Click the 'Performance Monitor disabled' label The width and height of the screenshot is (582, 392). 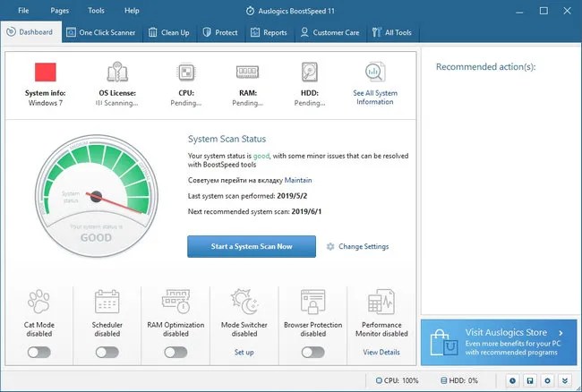[381, 329]
